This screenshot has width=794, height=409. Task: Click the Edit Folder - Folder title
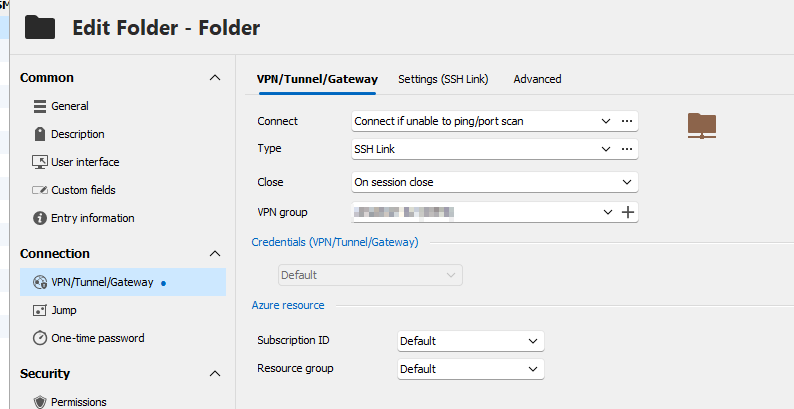click(x=166, y=27)
